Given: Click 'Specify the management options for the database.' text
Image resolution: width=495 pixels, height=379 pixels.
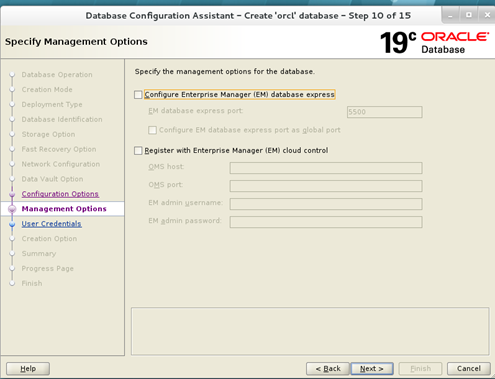Looking at the screenshot, I should pyautogui.click(x=225, y=72).
